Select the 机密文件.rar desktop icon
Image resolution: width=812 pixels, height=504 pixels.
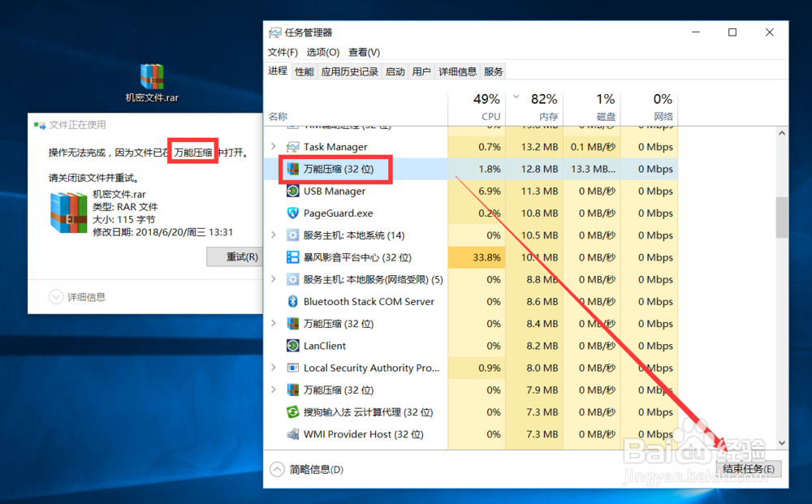click(x=152, y=83)
